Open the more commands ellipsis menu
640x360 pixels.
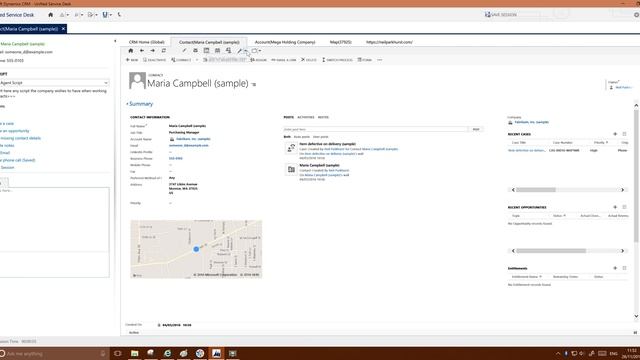pyautogui.click(x=380, y=60)
